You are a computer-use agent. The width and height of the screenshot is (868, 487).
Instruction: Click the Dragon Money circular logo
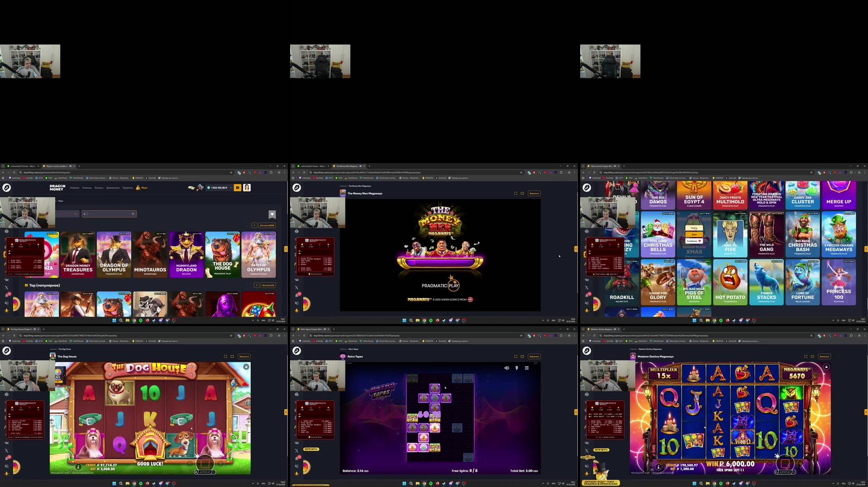[7, 188]
